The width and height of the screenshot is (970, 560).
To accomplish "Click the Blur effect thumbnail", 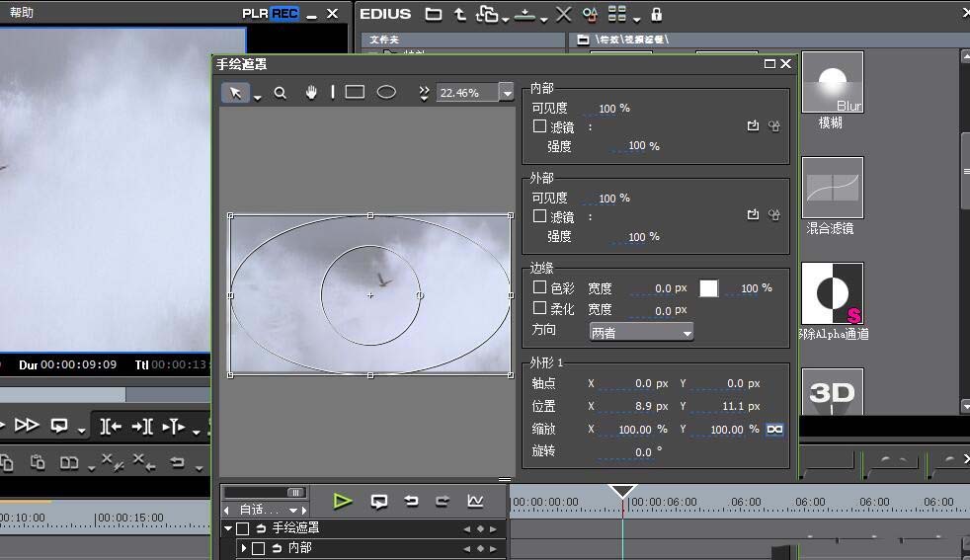I will click(x=832, y=83).
